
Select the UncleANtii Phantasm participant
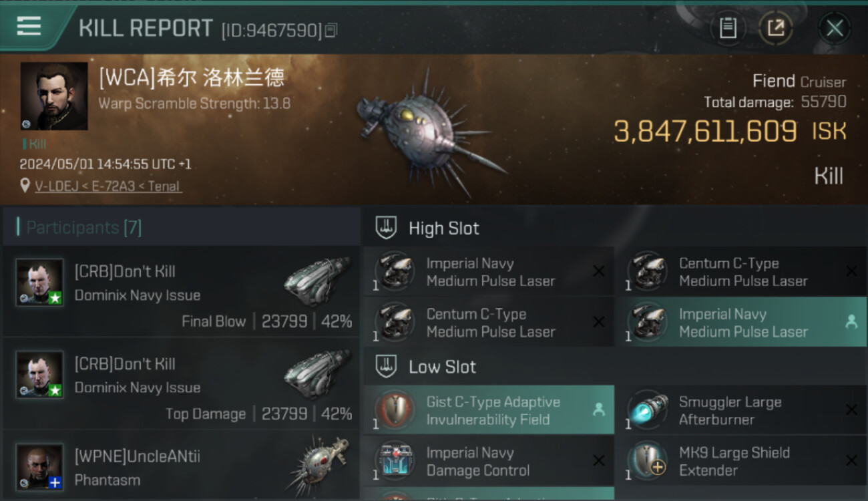coord(180,468)
